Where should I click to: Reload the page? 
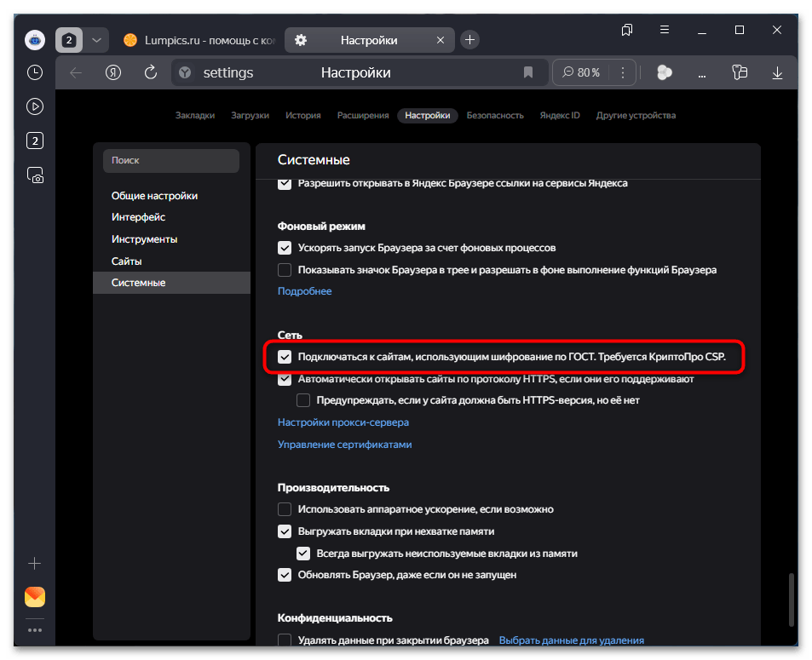[150, 72]
